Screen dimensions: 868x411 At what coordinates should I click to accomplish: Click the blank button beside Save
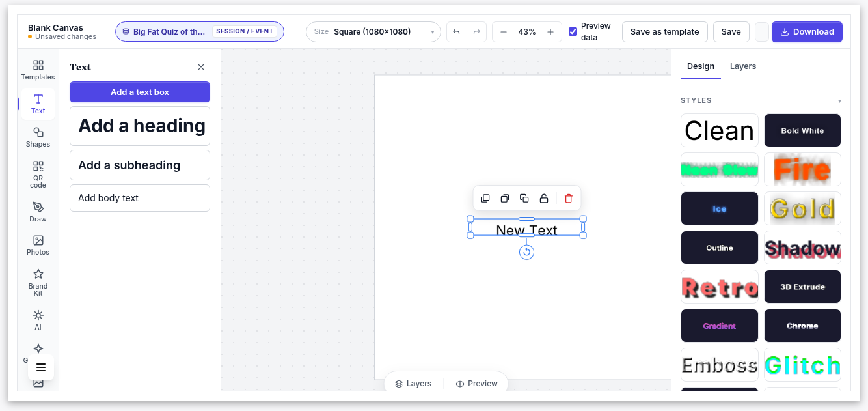tap(762, 32)
